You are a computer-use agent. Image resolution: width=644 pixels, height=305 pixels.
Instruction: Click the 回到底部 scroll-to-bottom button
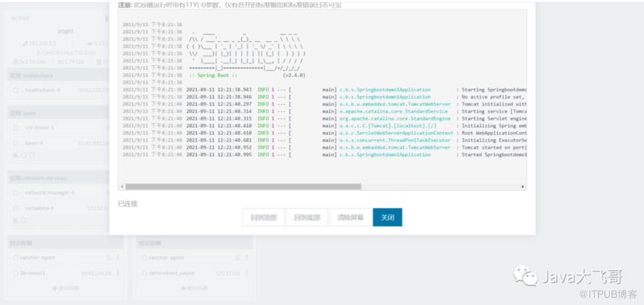(x=308, y=217)
